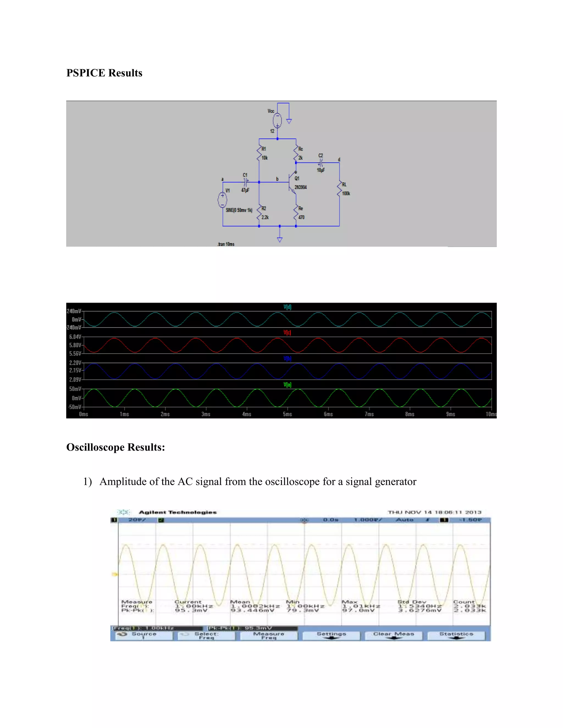Click the 95.3mV current Pk-Pk value

click(x=191, y=610)
